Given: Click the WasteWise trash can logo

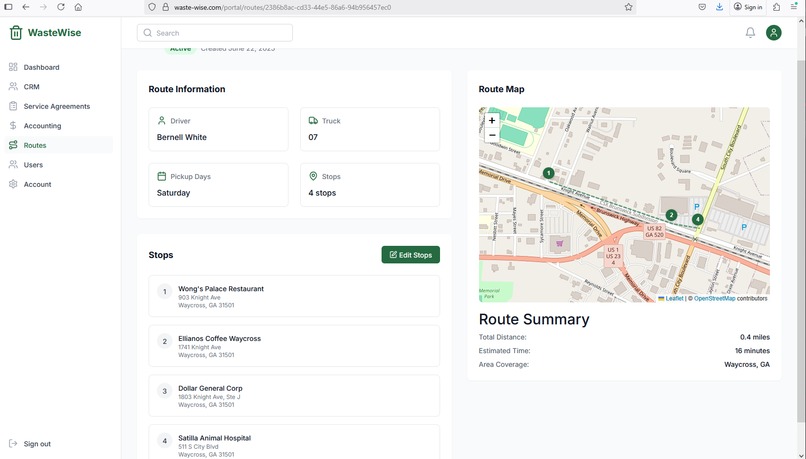Looking at the screenshot, I should 16,32.
